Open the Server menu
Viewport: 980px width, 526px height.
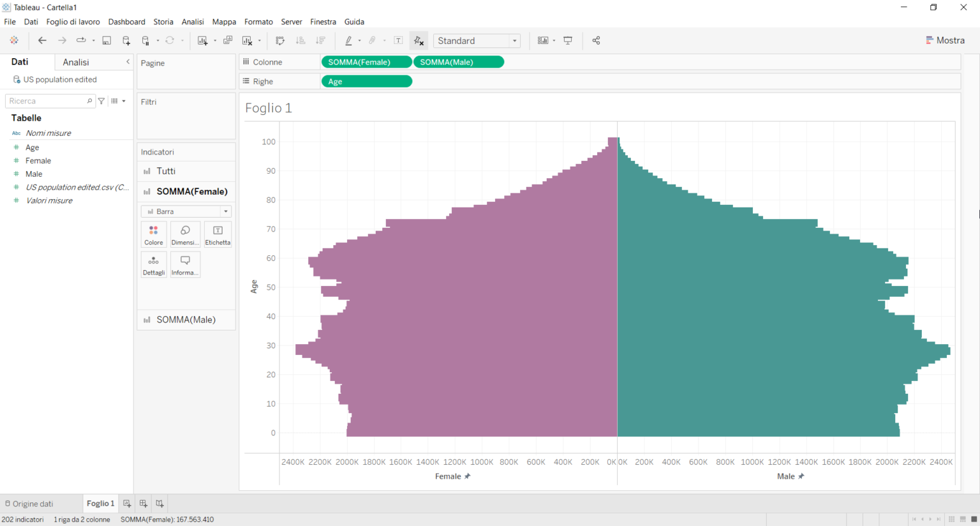coord(292,21)
